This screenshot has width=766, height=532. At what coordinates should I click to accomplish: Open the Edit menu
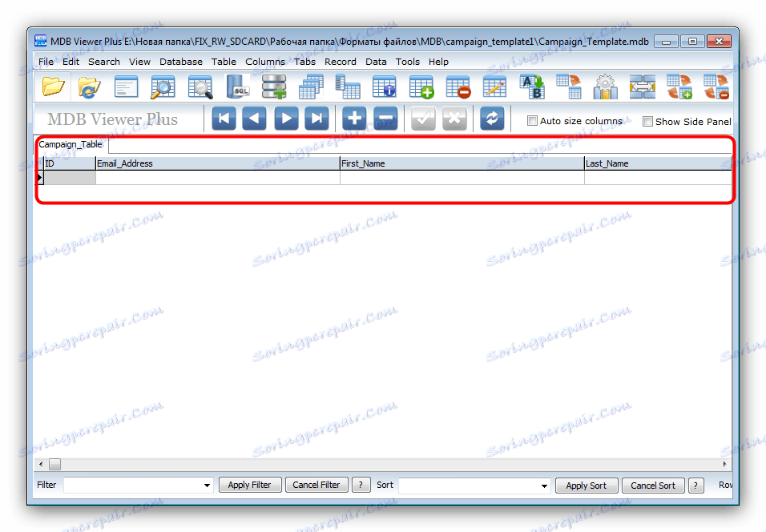click(71, 62)
